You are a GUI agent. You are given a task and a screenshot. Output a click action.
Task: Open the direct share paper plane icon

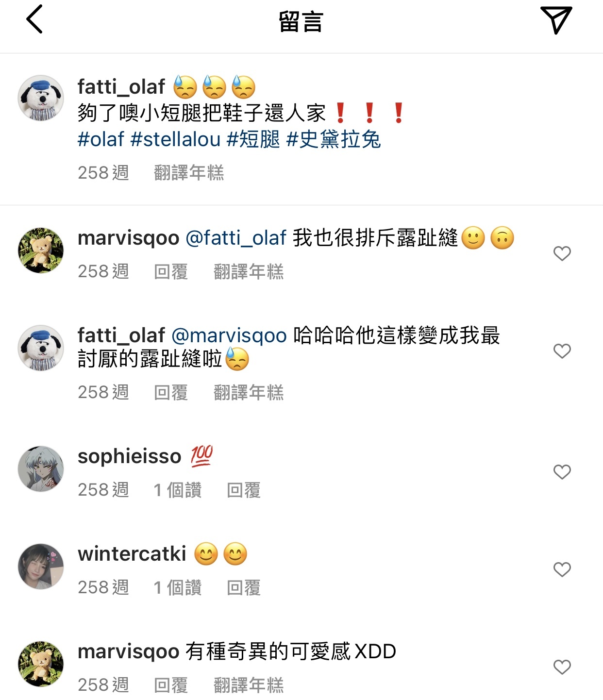[x=556, y=20]
